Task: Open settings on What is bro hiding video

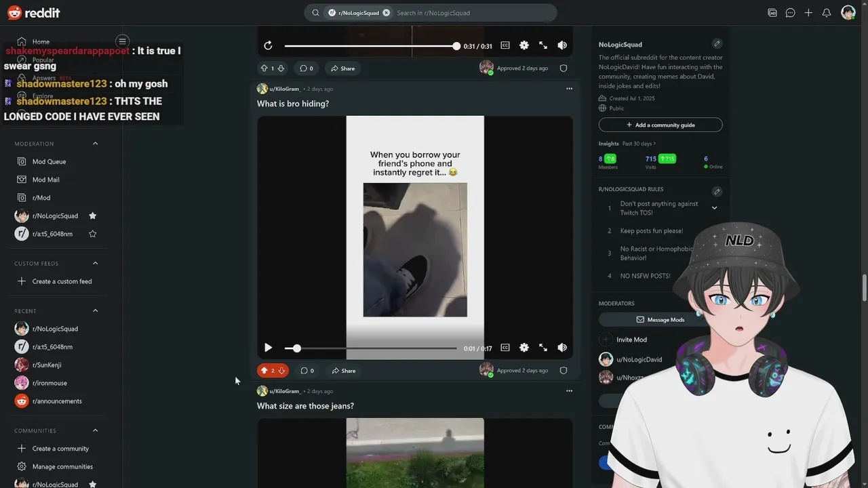Action: [x=524, y=348]
